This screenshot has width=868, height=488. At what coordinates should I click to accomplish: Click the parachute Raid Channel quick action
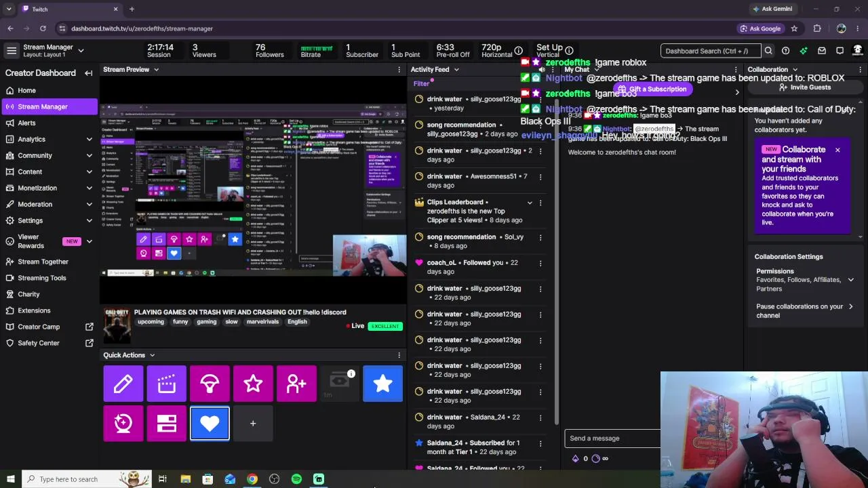point(210,384)
